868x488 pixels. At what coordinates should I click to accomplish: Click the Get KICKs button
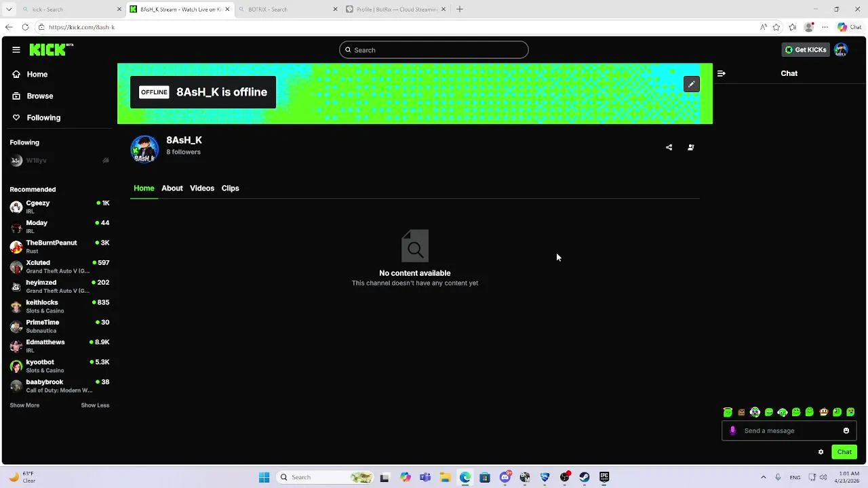pos(806,49)
